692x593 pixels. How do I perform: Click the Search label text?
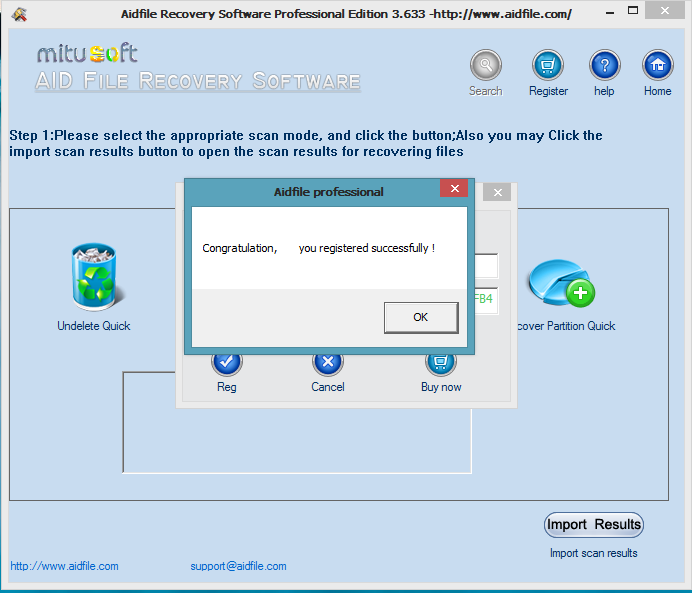point(485,91)
